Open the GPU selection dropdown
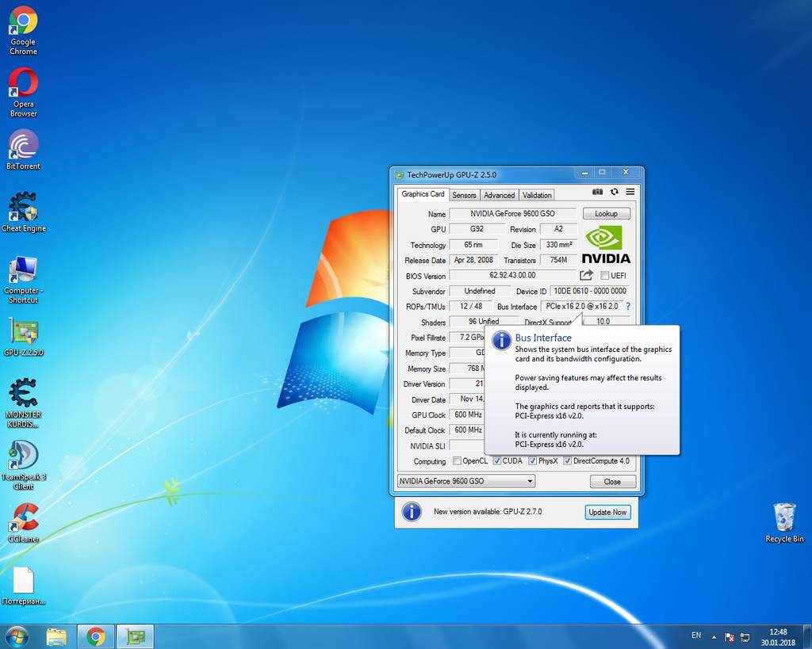 [466, 481]
